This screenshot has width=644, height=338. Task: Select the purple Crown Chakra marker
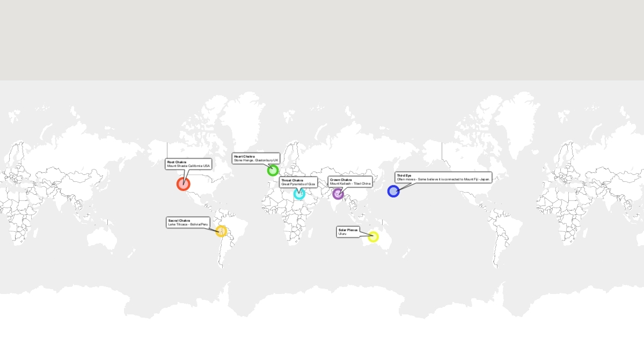point(338,194)
